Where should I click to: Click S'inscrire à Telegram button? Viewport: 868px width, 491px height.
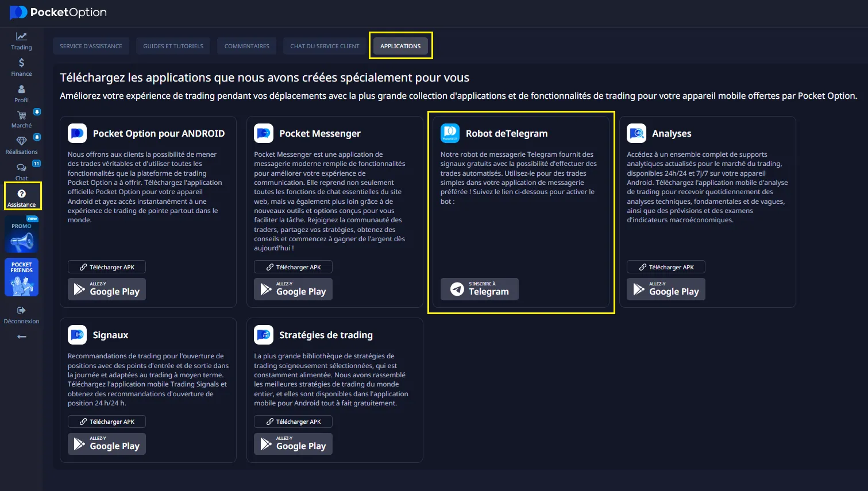tap(480, 289)
